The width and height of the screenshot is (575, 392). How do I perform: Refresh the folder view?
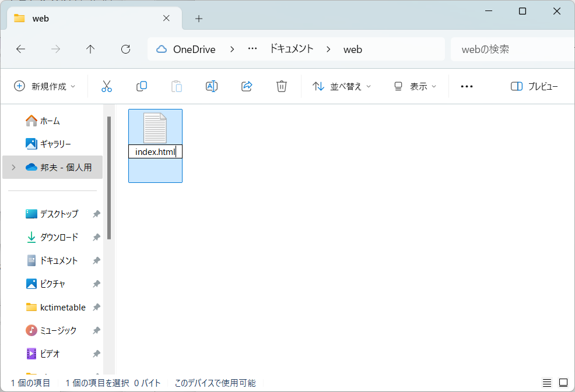pyautogui.click(x=125, y=49)
